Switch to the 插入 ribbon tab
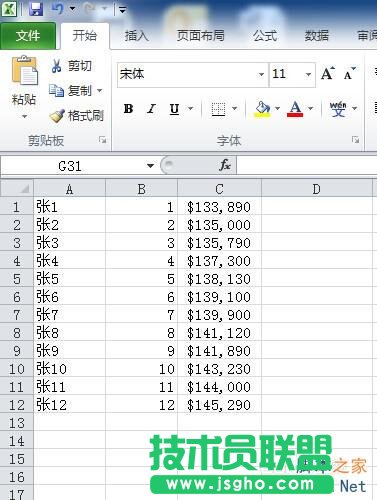 coord(136,36)
